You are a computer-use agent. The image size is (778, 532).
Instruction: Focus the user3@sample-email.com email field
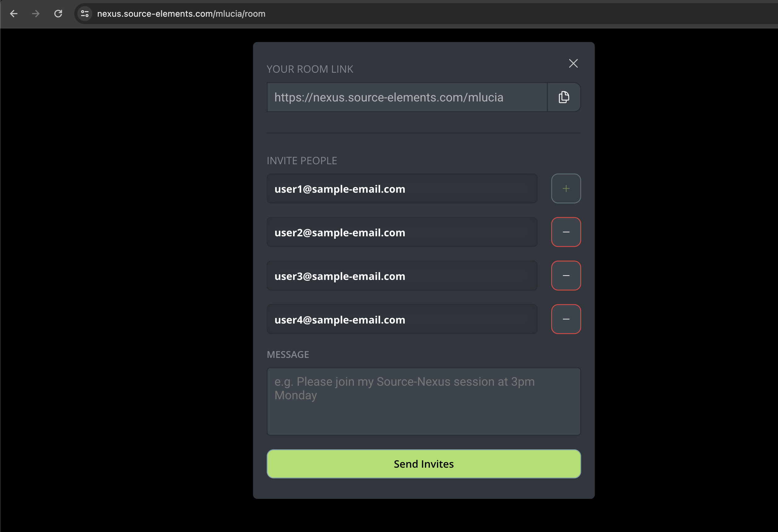[x=402, y=276]
